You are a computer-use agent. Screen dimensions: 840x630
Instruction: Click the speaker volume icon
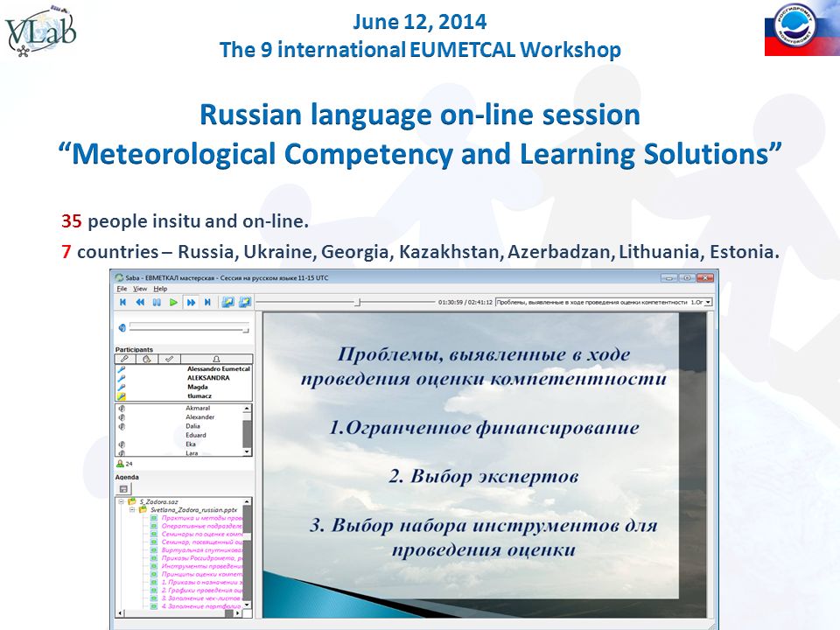122,327
